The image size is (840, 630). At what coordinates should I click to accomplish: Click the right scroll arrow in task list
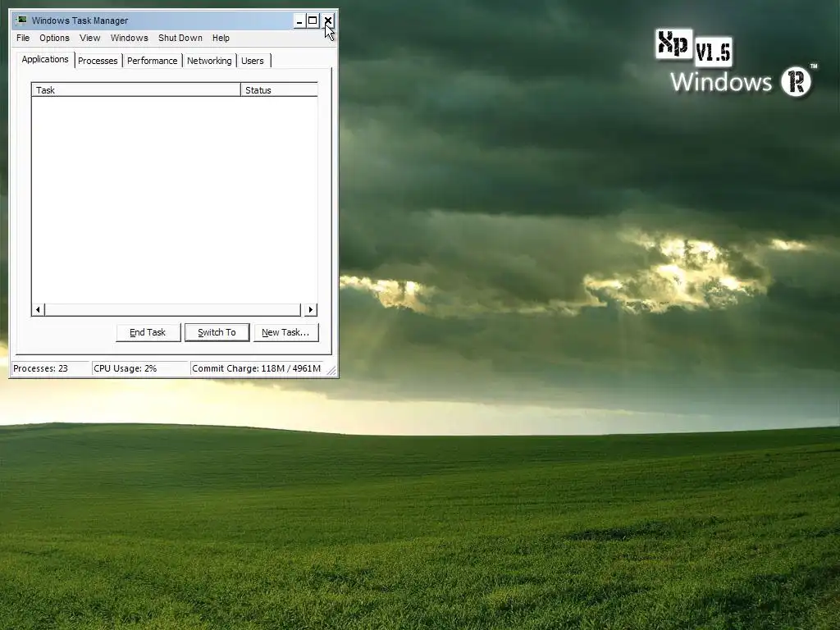pos(311,309)
